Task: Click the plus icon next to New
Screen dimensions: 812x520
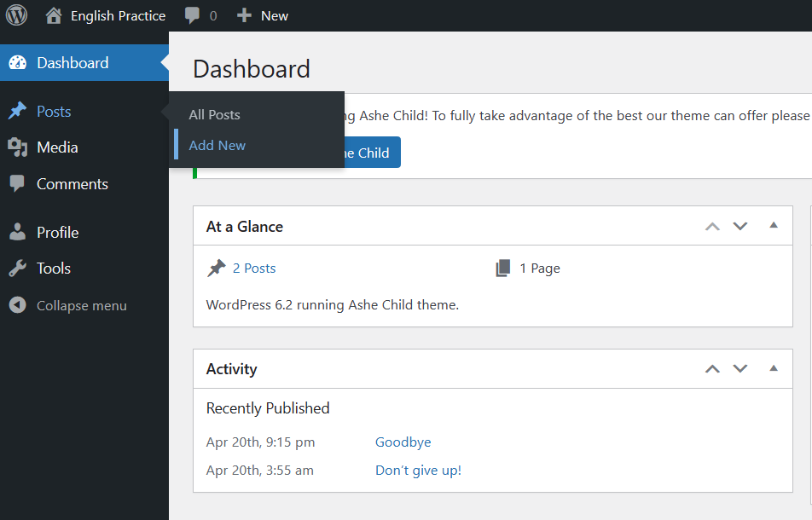Action: (x=244, y=15)
